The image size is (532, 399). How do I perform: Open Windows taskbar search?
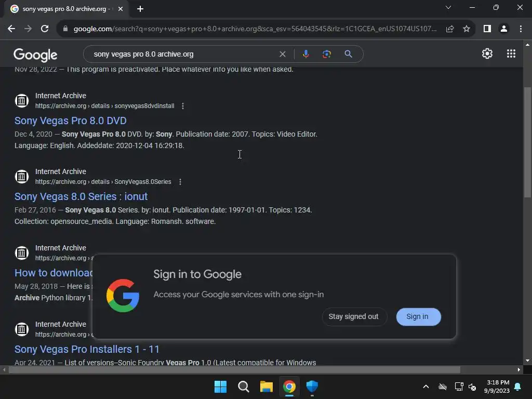pos(244,387)
